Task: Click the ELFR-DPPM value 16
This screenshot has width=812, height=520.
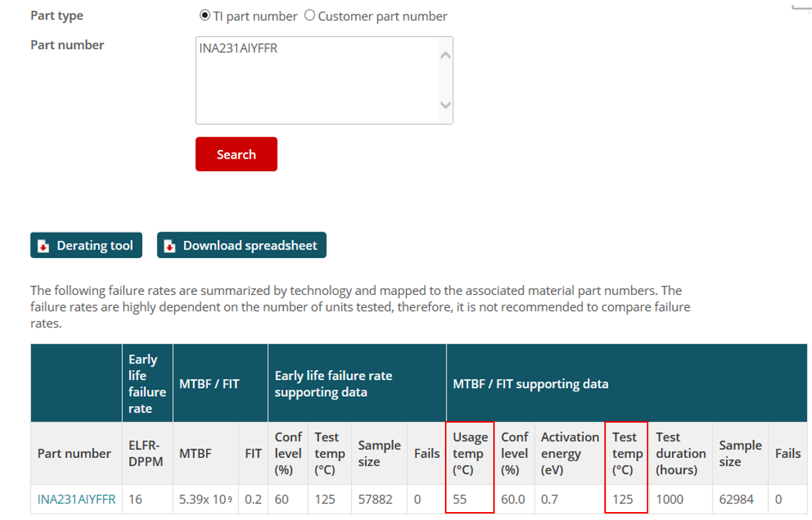Action: pyautogui.click(x=135, y=499)
